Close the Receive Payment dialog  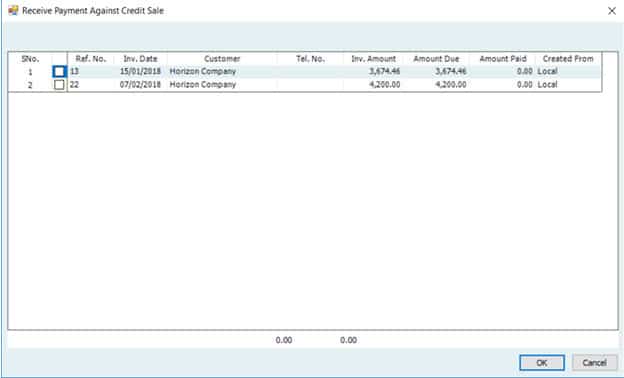(x=612, y=11)
